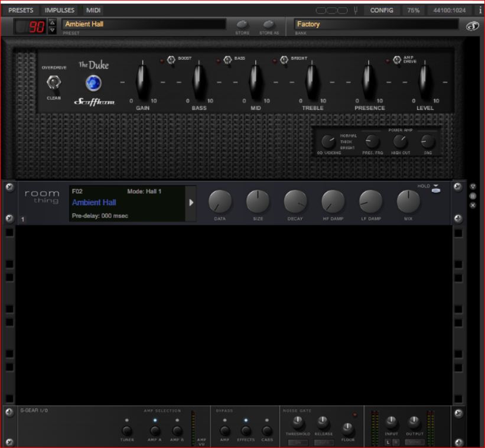Click the noise gate Floor knob
The height and width of the screenshot is (448, 485).
pos(348,428)
